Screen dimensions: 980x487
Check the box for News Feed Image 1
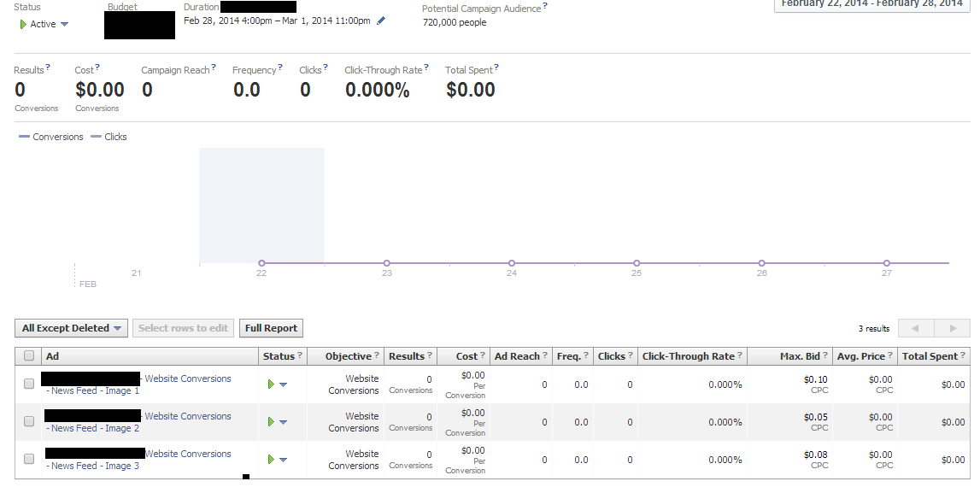pyautogui.click(x=29, y=384)
